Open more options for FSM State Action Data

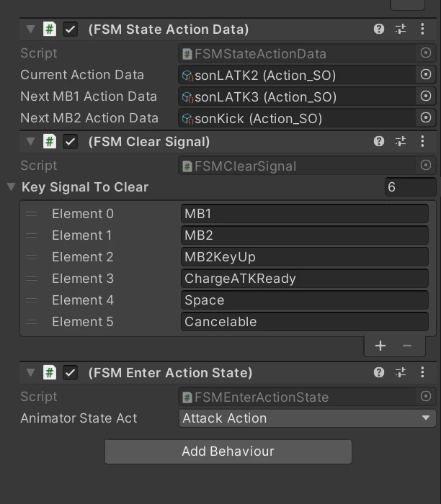coord(422,30)
